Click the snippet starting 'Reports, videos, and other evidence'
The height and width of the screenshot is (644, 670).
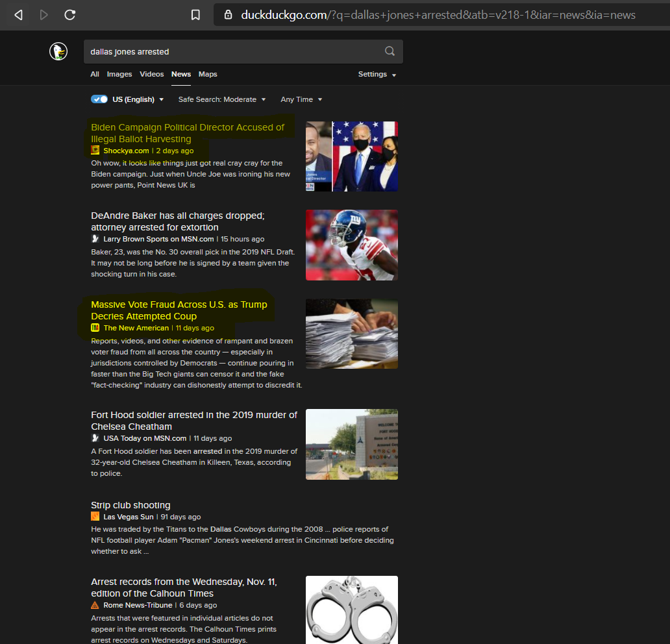pyautogui.click(x=197, y=363)
